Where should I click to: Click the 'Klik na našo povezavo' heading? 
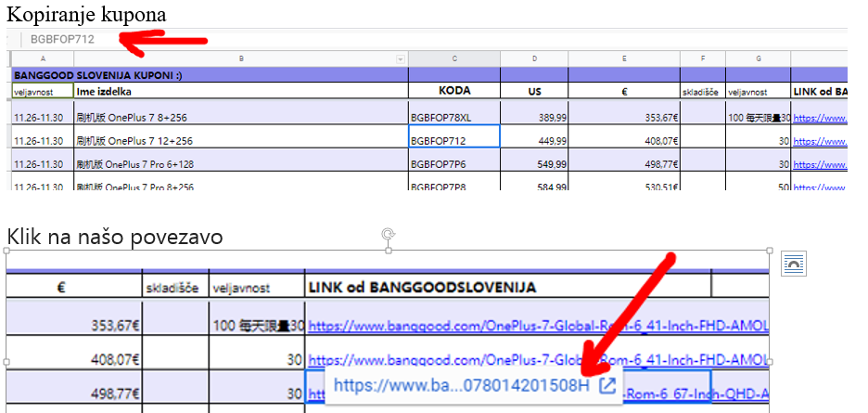coord(115,238)
